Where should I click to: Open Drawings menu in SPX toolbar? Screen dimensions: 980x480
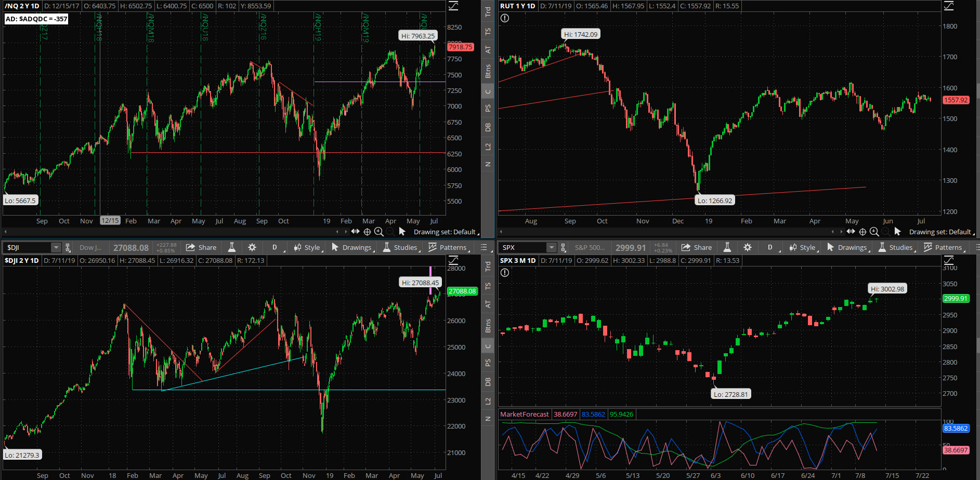point(848,247)
